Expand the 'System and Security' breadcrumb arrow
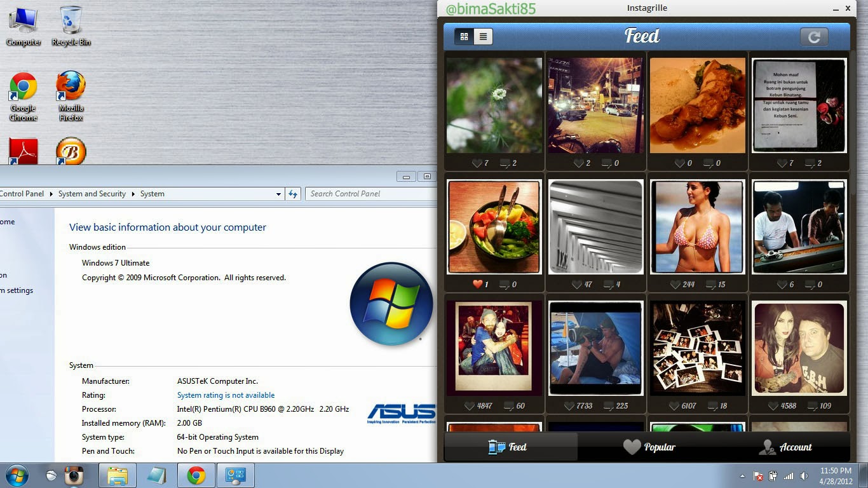The image size is (868, 488). click(x=134, y=194)
